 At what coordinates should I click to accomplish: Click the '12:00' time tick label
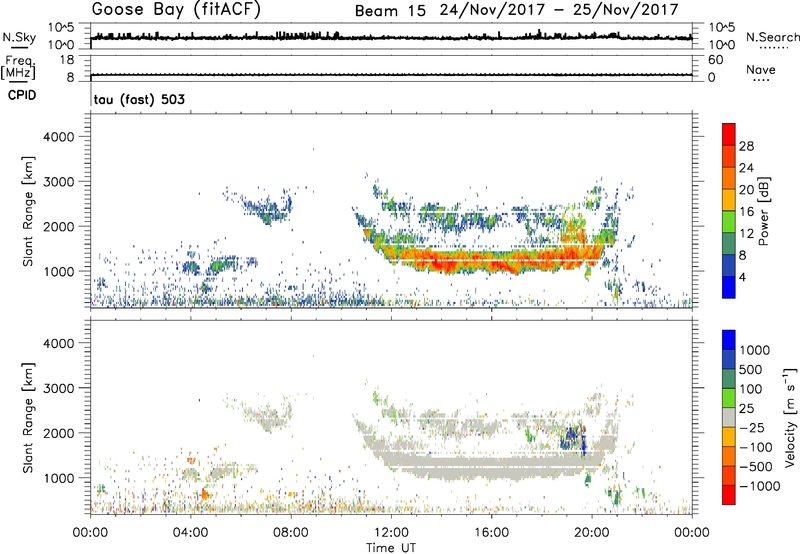[x=391, y=533]
